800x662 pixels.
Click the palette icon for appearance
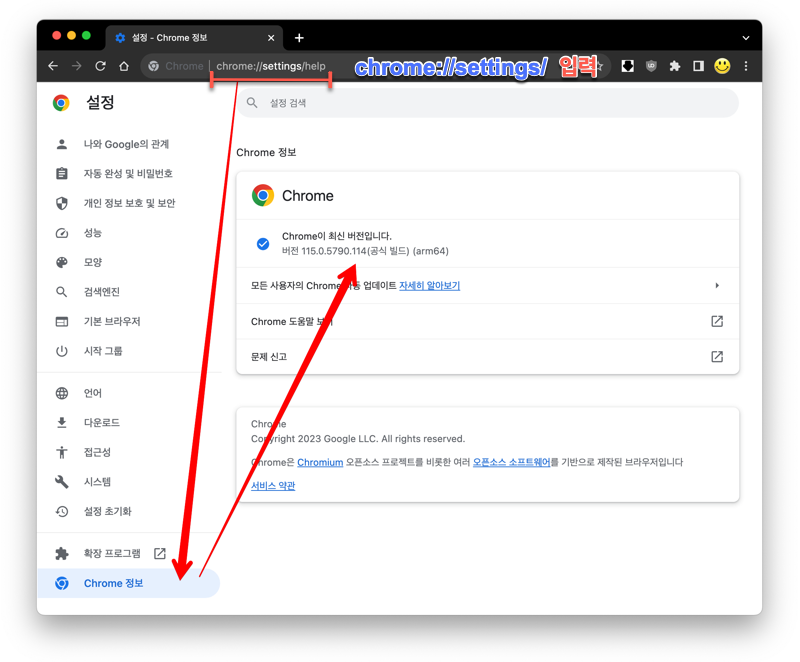pos(62,262)
